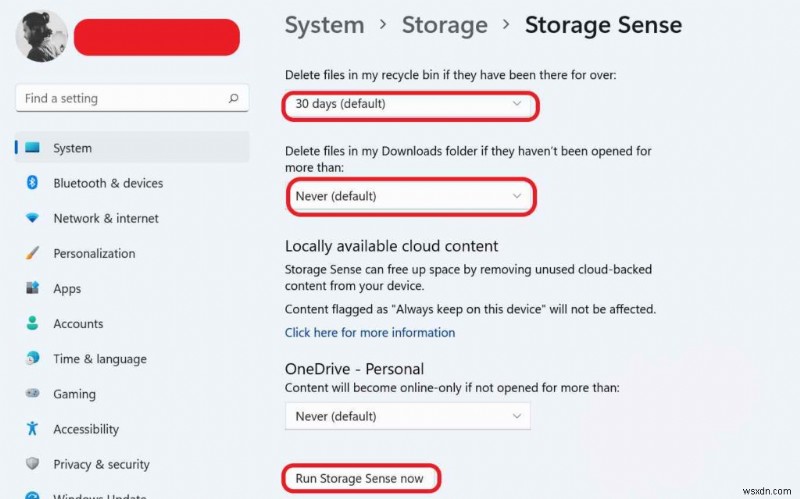Navigate to Storage in the breadcrumb
This screenshot has height=499, width=800.
443,25
